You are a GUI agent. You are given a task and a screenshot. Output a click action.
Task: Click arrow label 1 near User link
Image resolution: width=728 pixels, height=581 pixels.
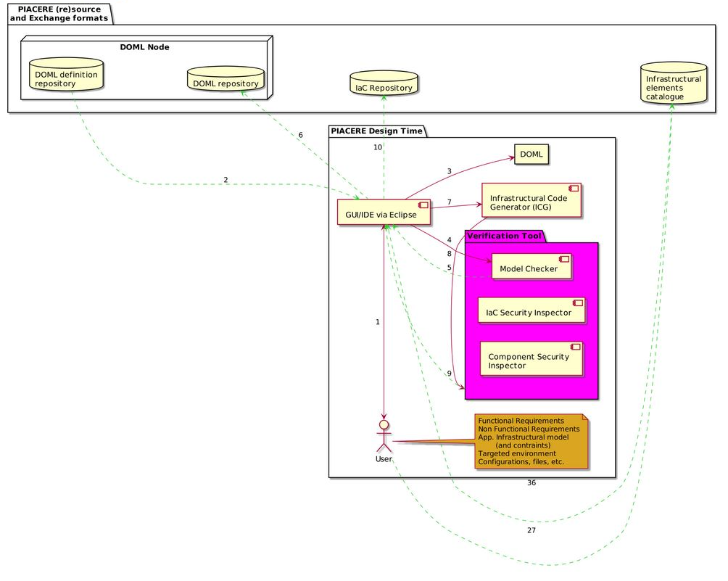[378, 322]
